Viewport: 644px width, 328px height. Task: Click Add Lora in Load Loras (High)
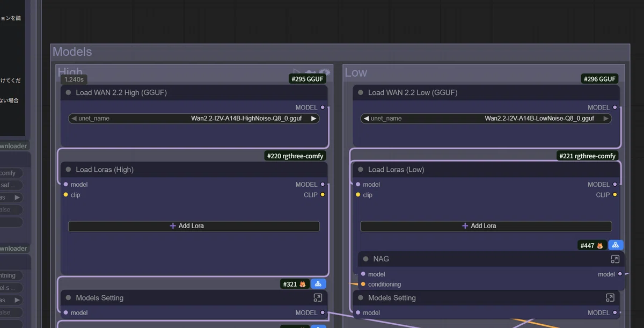pyautogui.click(x=194, y=226)
